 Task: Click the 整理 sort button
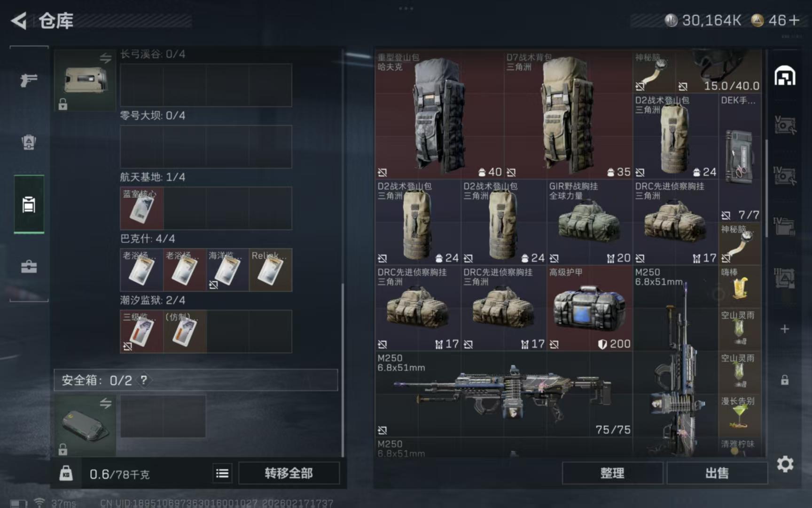612,473
